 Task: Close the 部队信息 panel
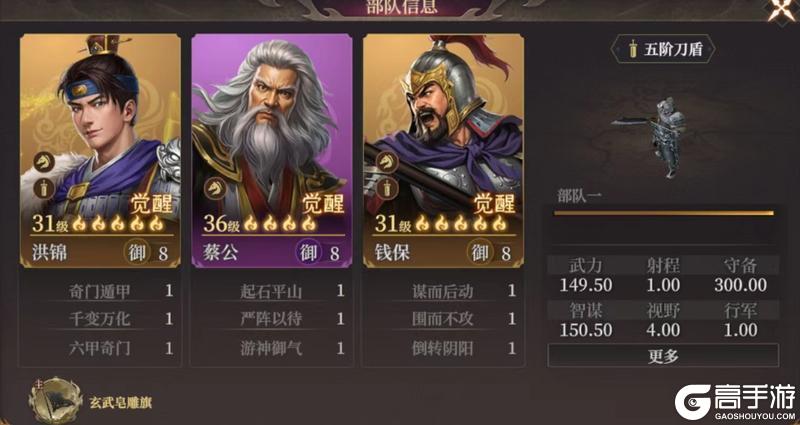coord(783,9)
